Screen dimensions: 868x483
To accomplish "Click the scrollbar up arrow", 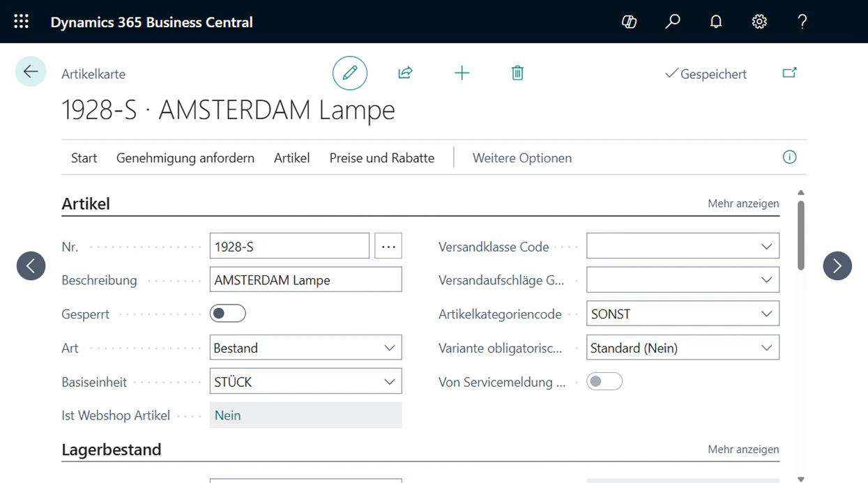I will [801, 192].
